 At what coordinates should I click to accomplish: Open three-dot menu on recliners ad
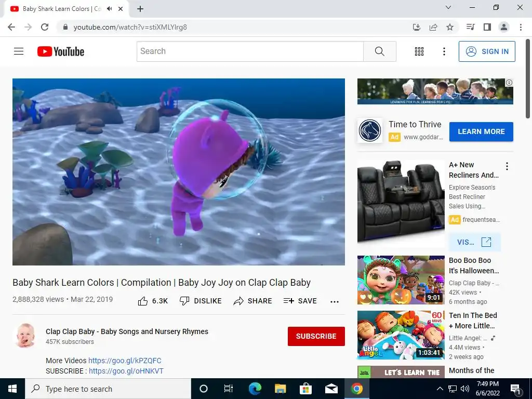(x=507, y=166)
